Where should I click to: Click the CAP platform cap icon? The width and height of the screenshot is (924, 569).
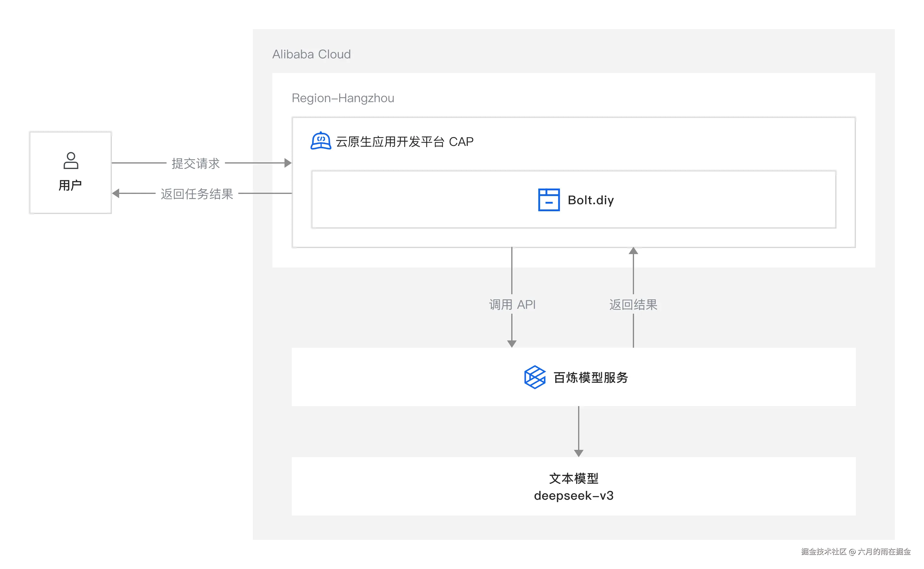[x=321, y=141]
